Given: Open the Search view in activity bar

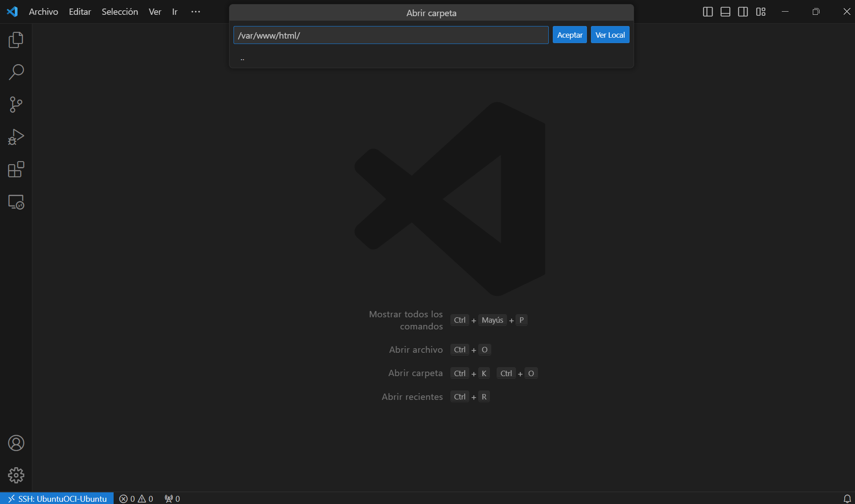Looking at the screenshot, I should pyautogui.click(x=16, y=72).
